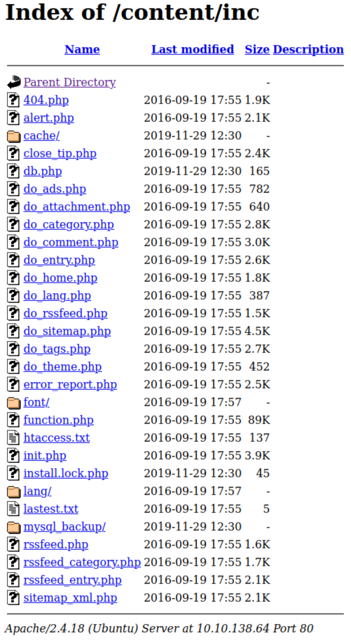Open the do_attachment.php link
This screenshot has height=644, width=351.
77,207
